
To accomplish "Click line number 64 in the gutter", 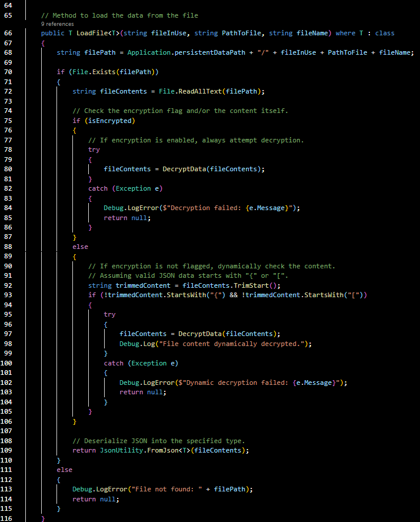I will click(x=8, y=5).
